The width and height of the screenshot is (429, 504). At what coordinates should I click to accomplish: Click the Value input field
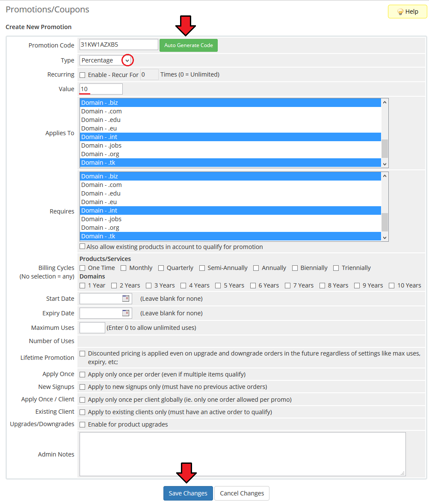[101, 89]
